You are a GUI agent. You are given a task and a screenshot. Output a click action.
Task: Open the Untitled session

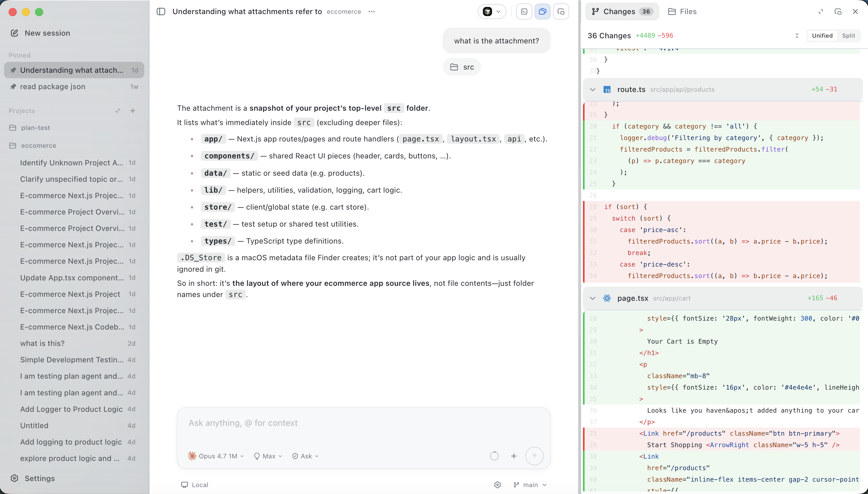point(74,426)
